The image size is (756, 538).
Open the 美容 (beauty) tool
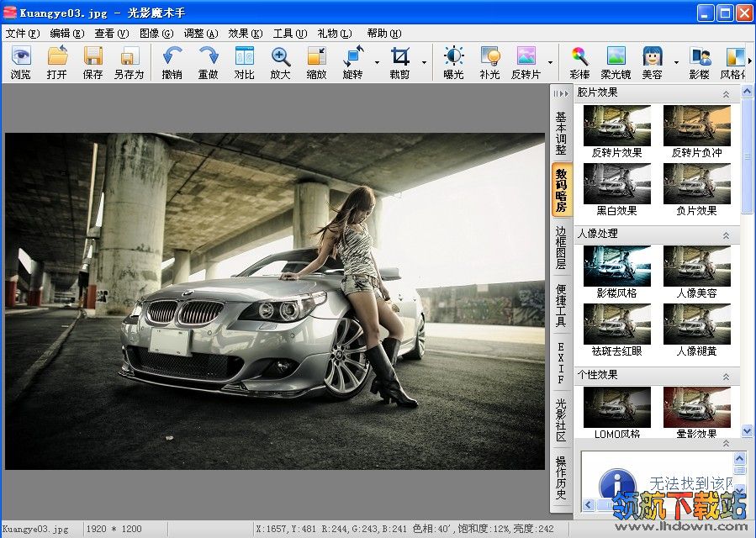653,63
